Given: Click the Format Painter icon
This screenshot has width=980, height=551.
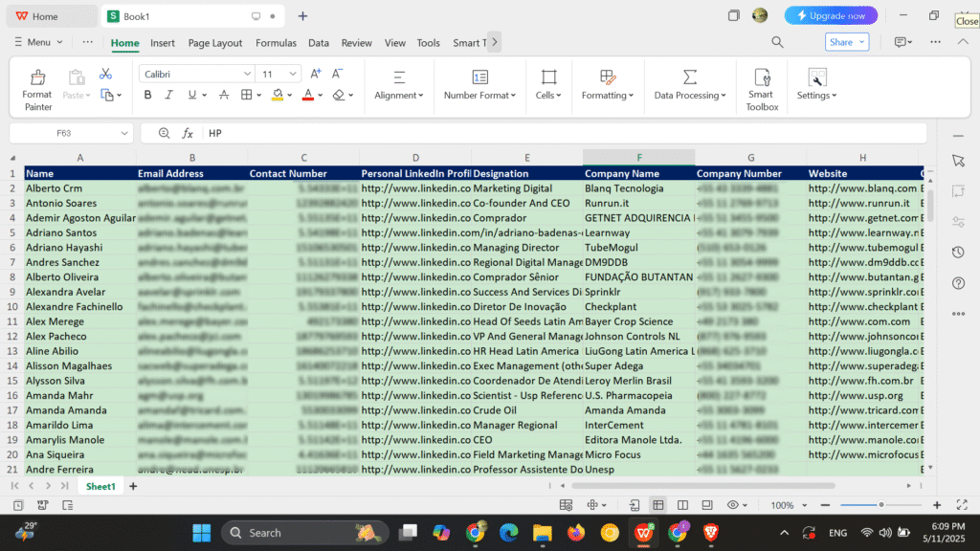Looking at the screenshot, I should tap(37, 77).
